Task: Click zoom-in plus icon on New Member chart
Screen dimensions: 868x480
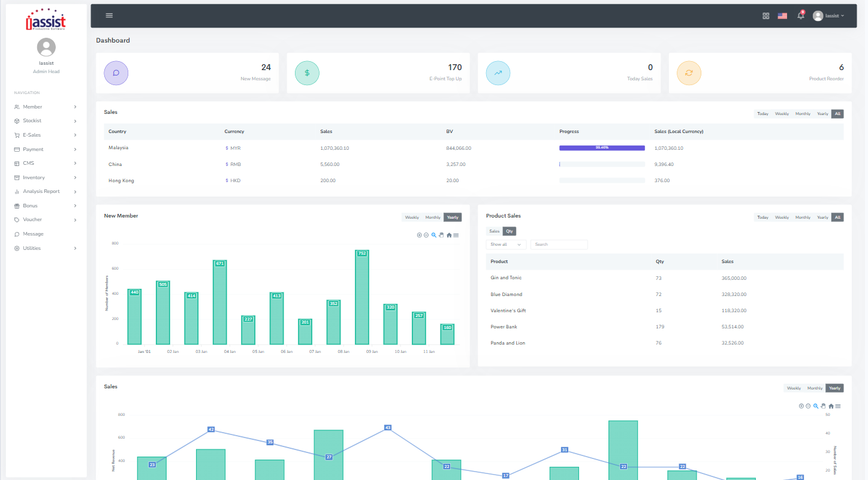Action: (419, 235)
